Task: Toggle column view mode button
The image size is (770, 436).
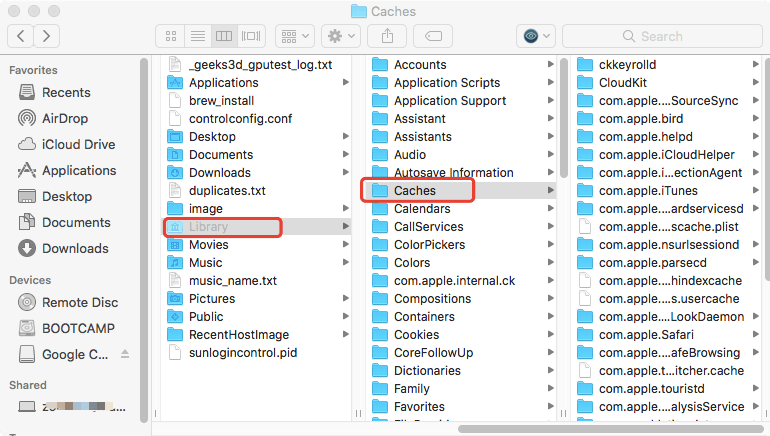Action: 224,36
